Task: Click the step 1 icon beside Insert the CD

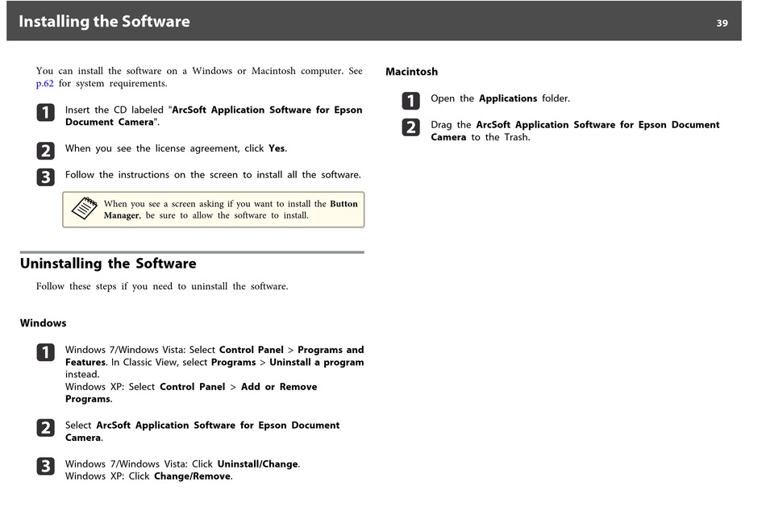Action: pos(46,113)
